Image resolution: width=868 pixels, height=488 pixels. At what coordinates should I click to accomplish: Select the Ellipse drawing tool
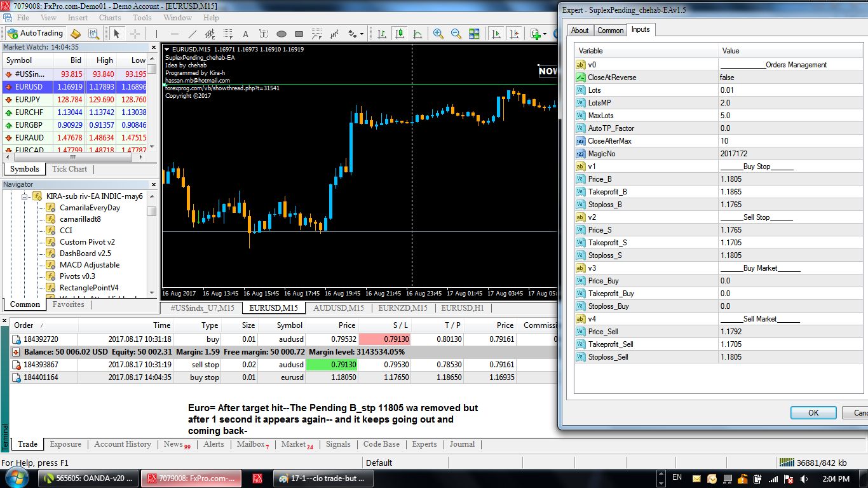(x=281, y=34)
